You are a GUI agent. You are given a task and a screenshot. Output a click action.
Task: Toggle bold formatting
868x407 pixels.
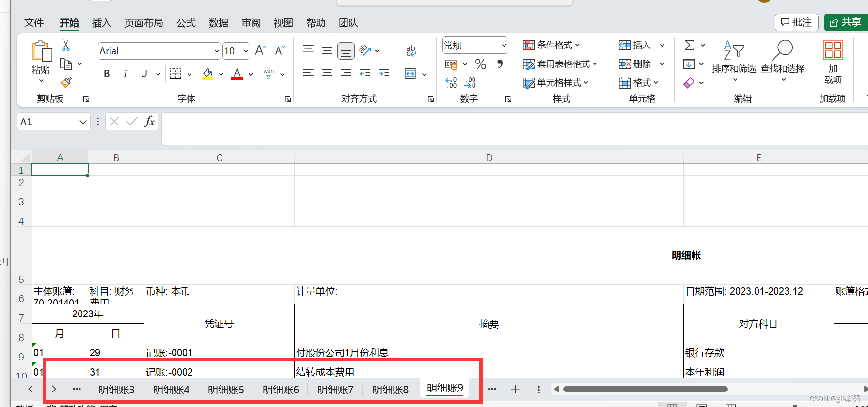click(107, 74)
